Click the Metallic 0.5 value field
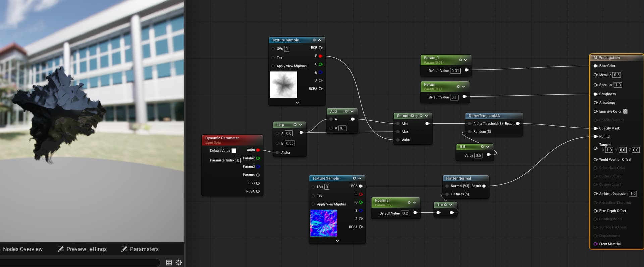The image size is (644, 267). pos(616,75)
